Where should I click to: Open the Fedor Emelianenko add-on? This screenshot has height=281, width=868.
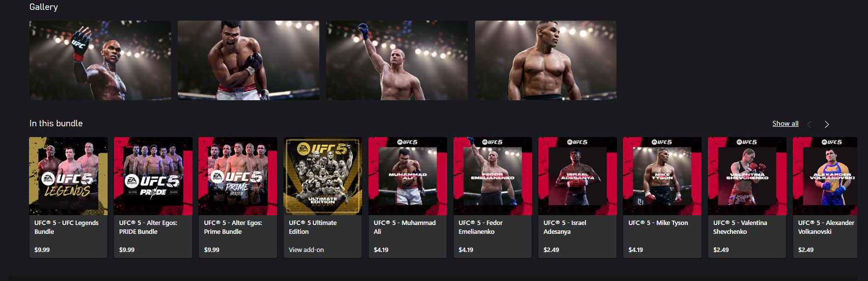tap(492, 197)
